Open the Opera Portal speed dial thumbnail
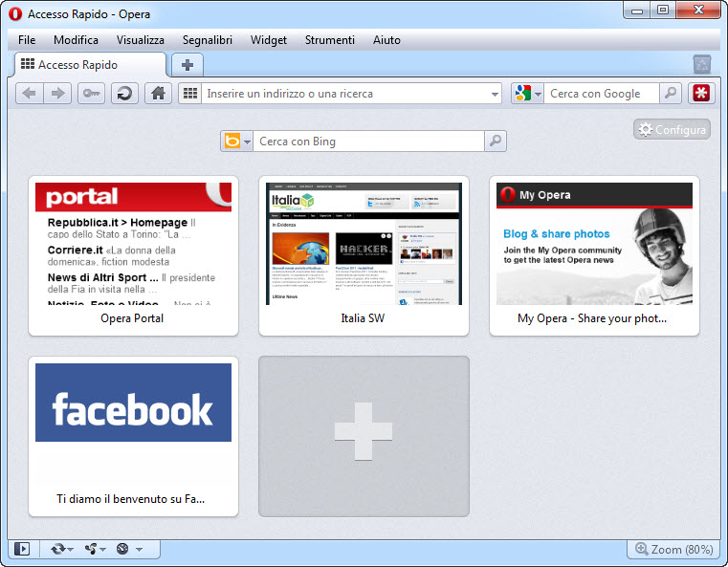This screenshot has width=728, height=567. point(133,244)
